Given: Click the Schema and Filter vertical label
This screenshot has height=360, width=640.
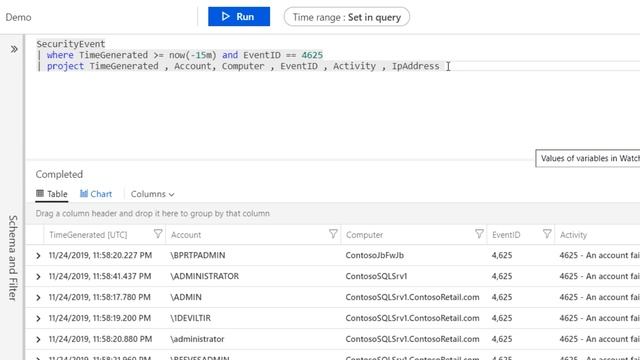Looking at the screenshot, I should pos(13,258).
